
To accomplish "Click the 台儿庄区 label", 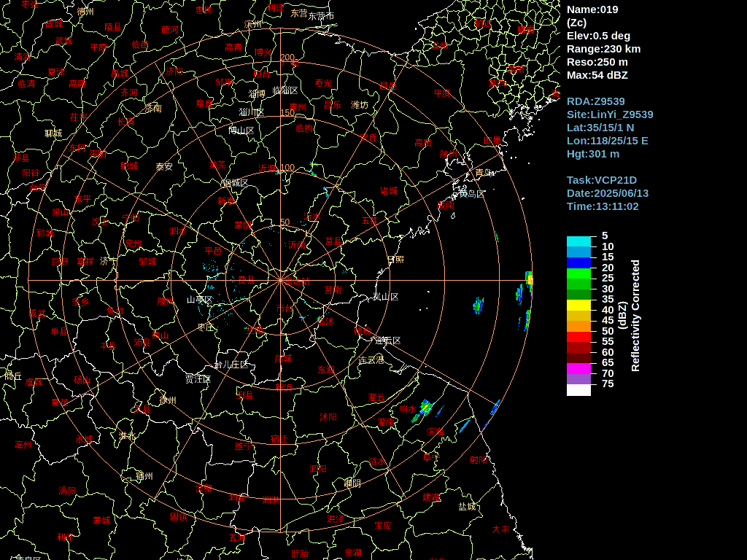I will (231, 365).
